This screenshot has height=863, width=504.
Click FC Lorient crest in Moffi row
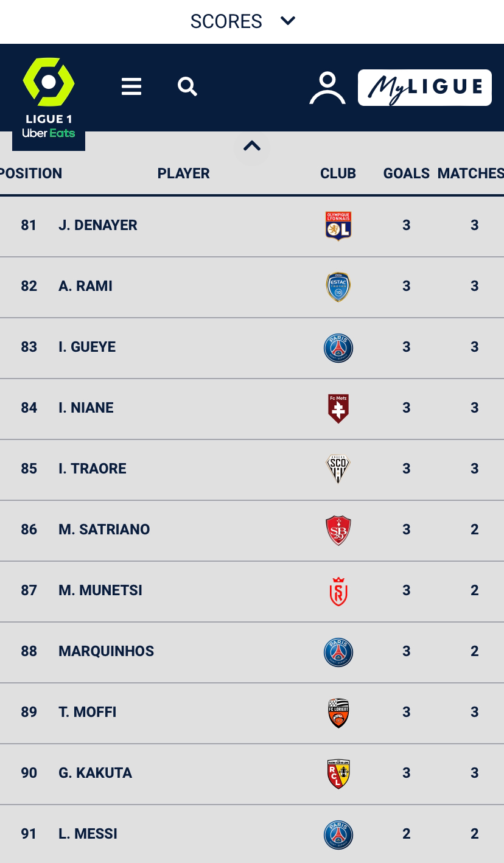pyautogui.click(x=338, y=713)
